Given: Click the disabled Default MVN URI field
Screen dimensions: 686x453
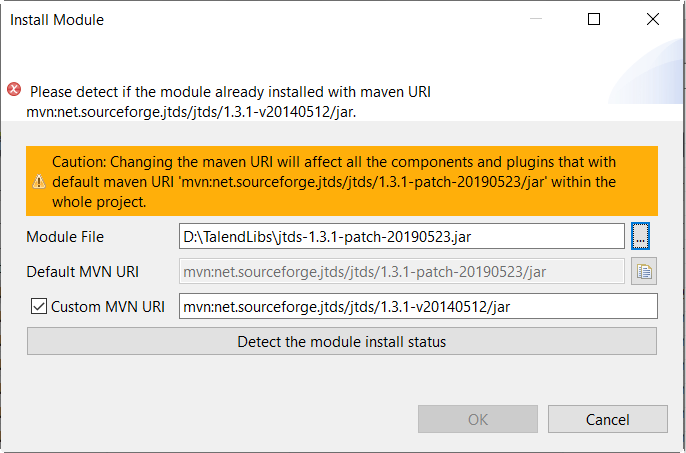Looking at the screenshot, I should [x=400, y=270].
